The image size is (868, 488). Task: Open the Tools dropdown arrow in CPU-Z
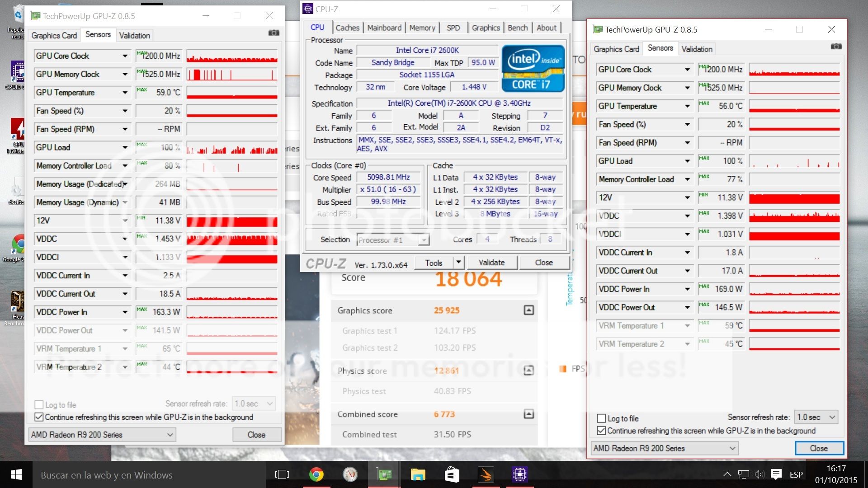[458, 263]
